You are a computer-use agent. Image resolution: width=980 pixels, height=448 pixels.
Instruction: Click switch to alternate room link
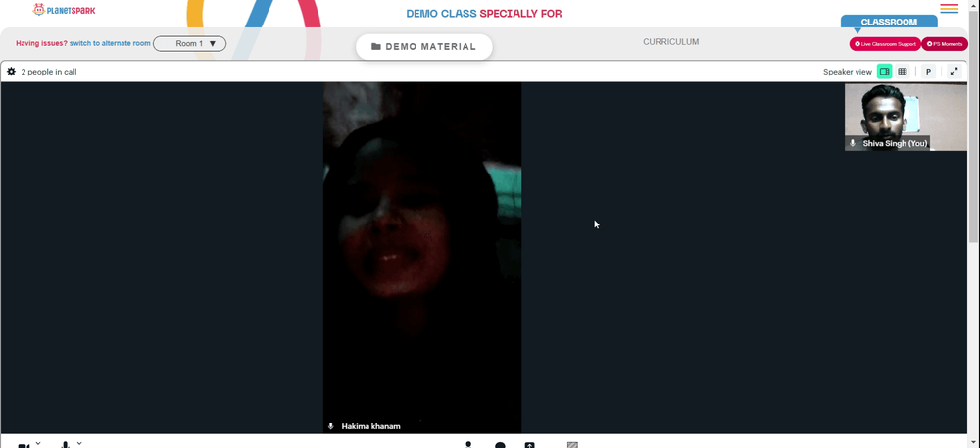(110, 44)
